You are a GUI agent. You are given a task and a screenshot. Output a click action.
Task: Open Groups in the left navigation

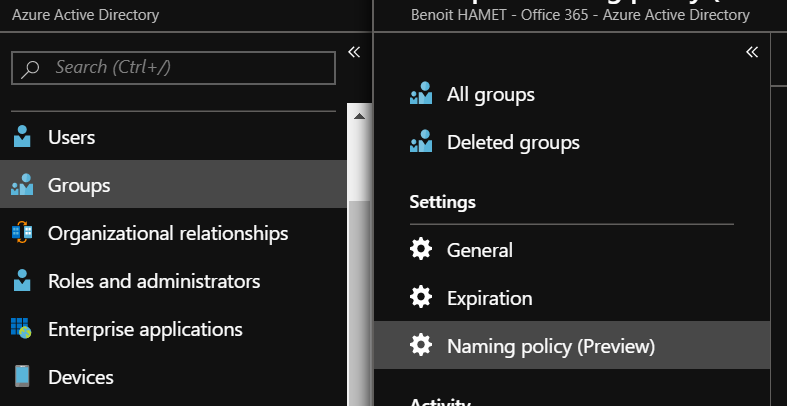pos(79,185)
